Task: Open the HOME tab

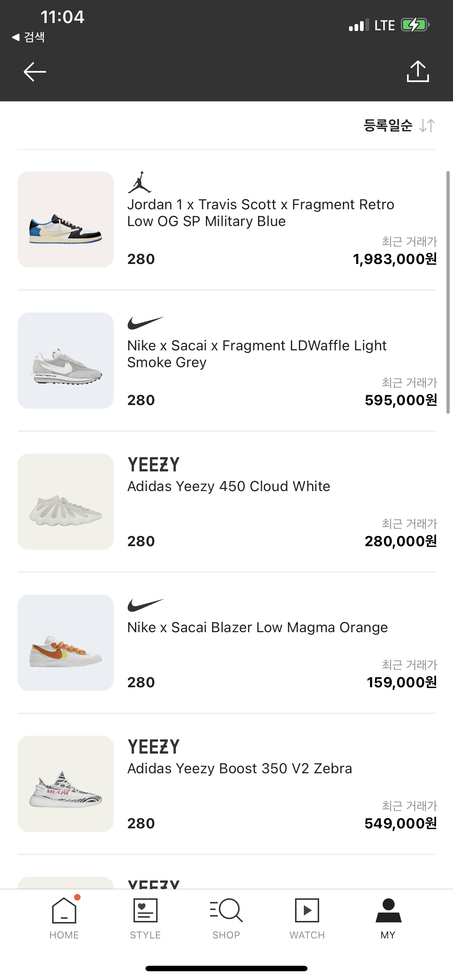Action: (64, 918)
